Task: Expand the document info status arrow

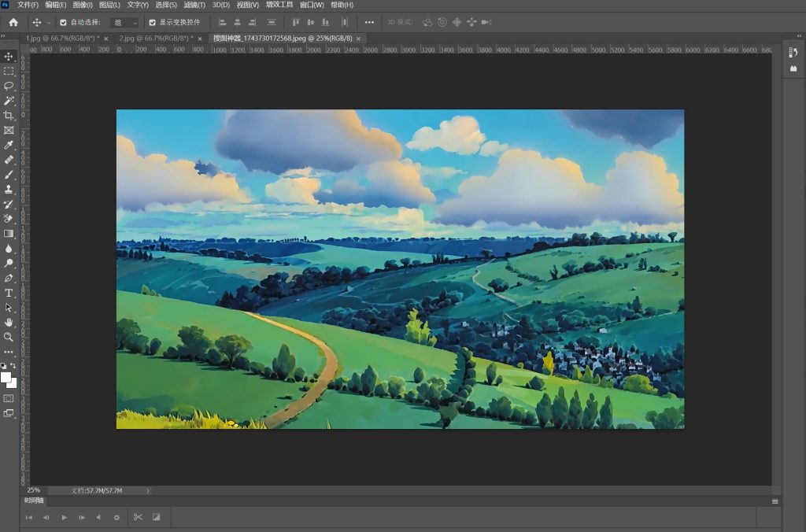Action: click(148, 490)
